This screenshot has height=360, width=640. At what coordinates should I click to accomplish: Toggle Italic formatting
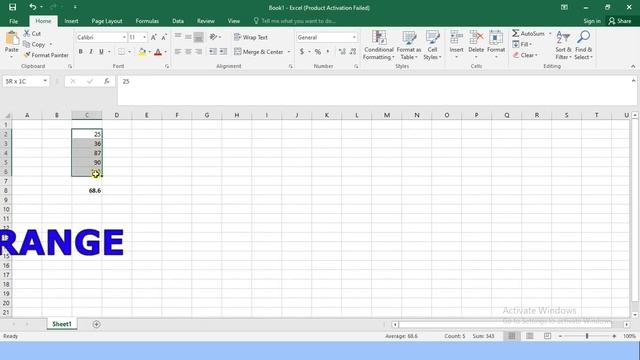tap(91, 52)
